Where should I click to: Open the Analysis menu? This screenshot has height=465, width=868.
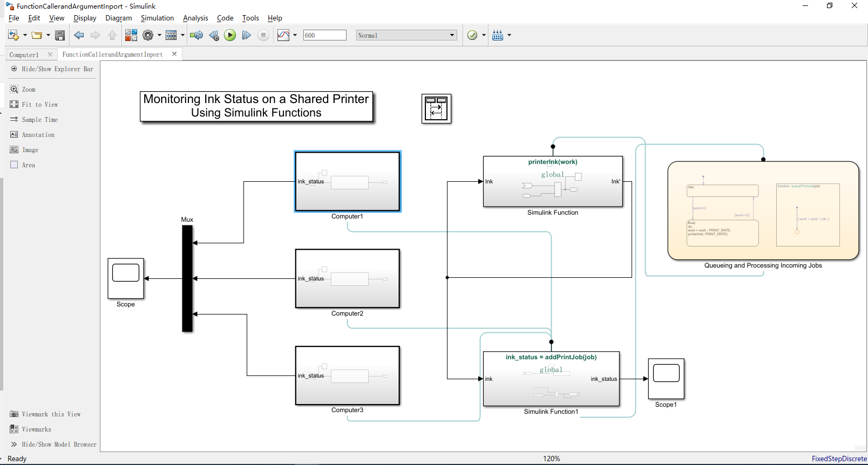195,18
